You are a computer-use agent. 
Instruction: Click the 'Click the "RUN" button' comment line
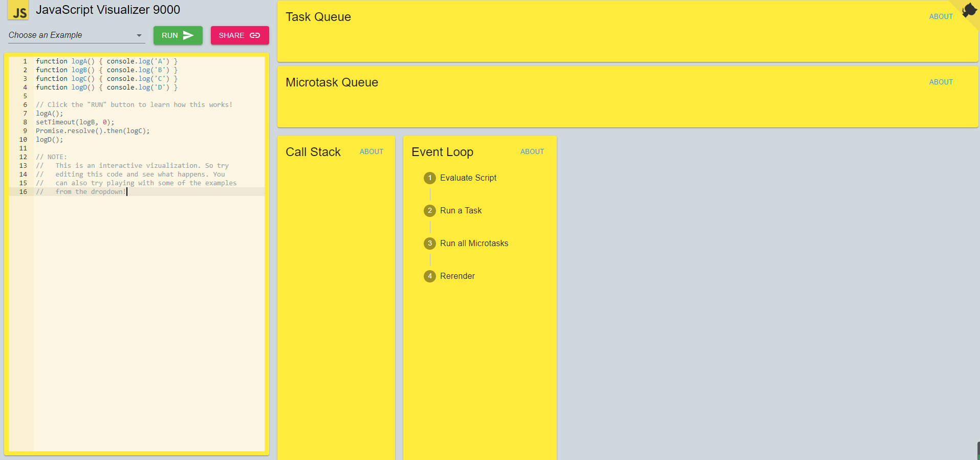point(134,105)
